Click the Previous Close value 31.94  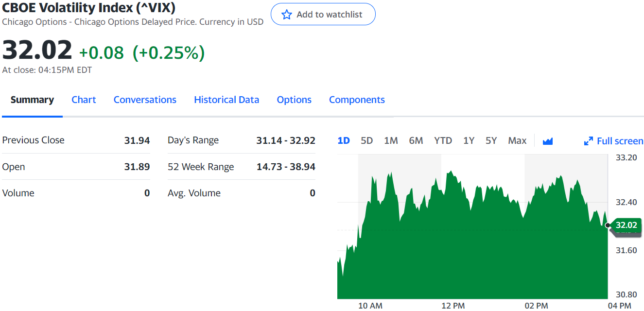[137, 140]
